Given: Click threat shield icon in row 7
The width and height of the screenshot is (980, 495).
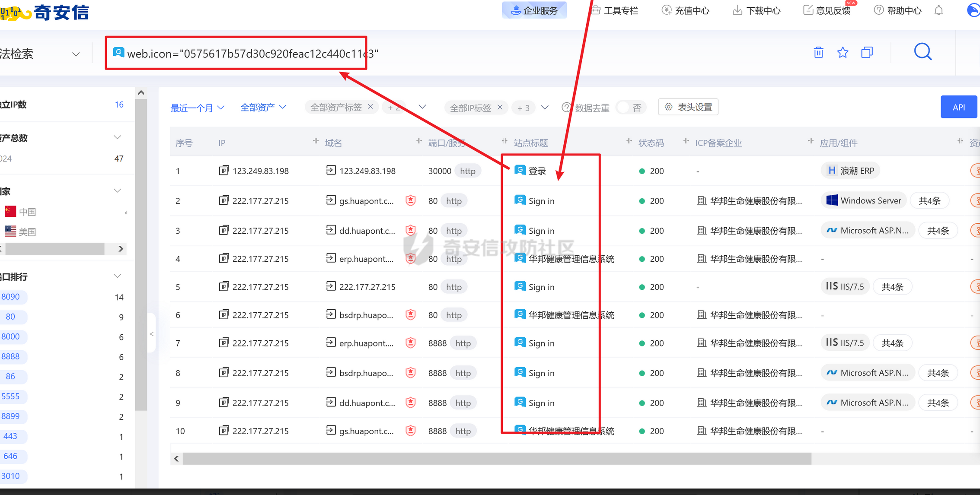Looking at the screenshot, I should tap(411, 343).
